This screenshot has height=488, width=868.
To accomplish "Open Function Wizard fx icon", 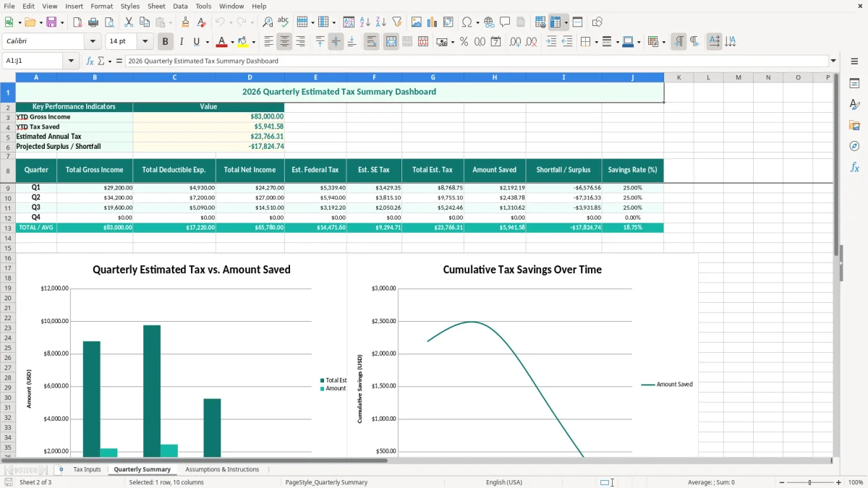I will (90, 61).
